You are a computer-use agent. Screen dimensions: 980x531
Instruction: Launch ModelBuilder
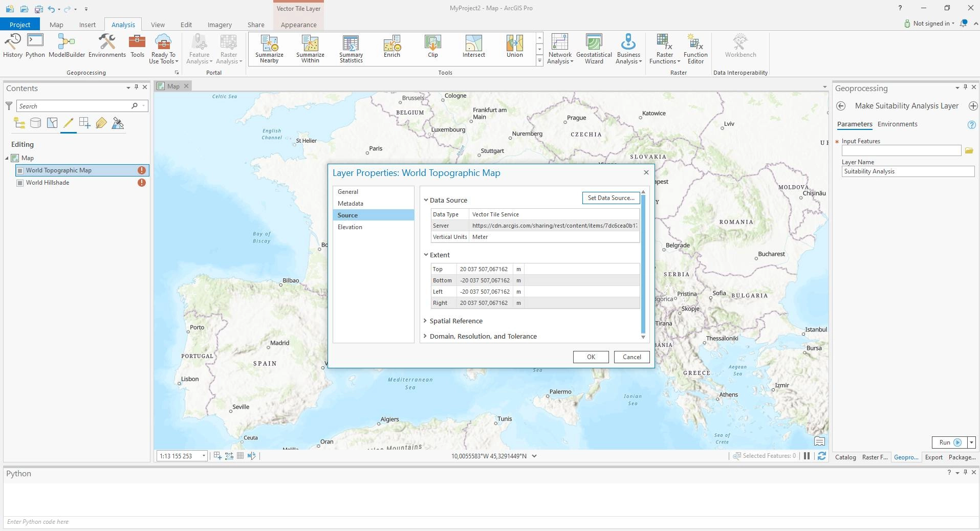pos(67,46)
